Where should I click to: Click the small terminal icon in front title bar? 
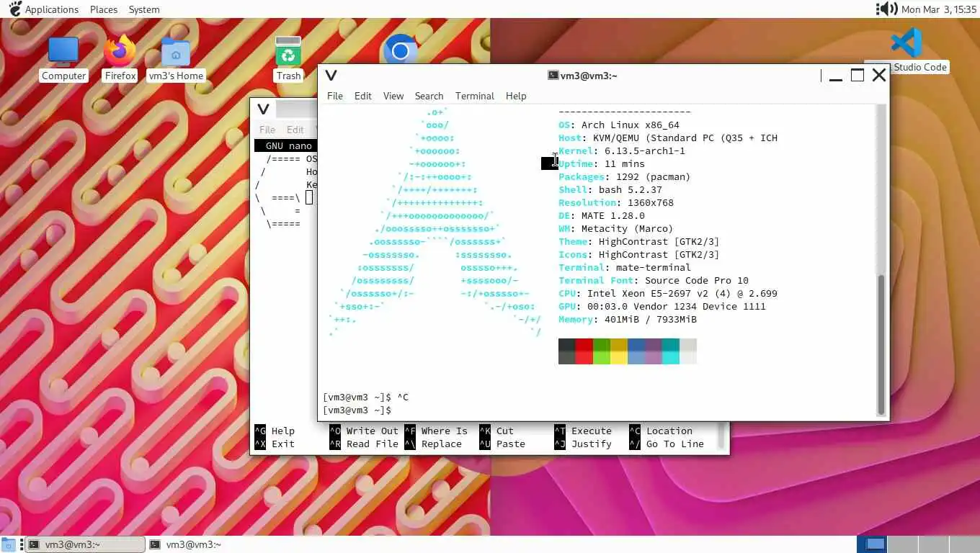(553, 75)
